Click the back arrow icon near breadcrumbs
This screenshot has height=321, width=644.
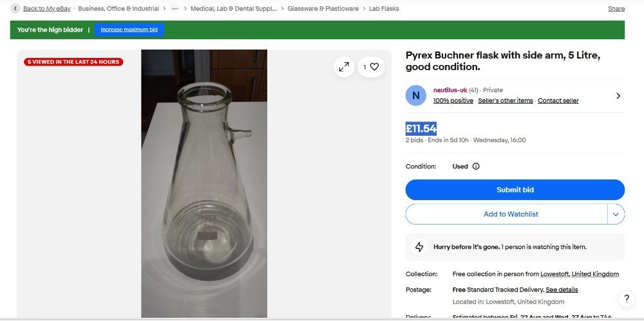point(15,9)
